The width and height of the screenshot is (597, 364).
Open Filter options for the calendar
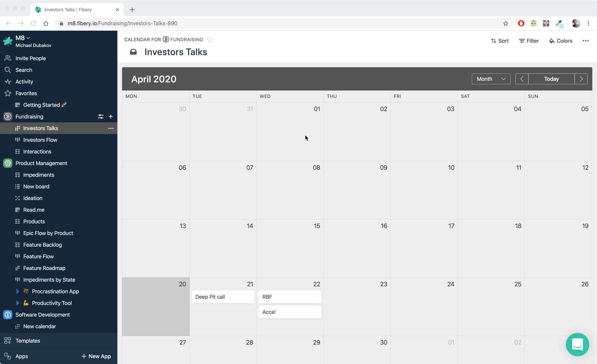click(528, 40)
